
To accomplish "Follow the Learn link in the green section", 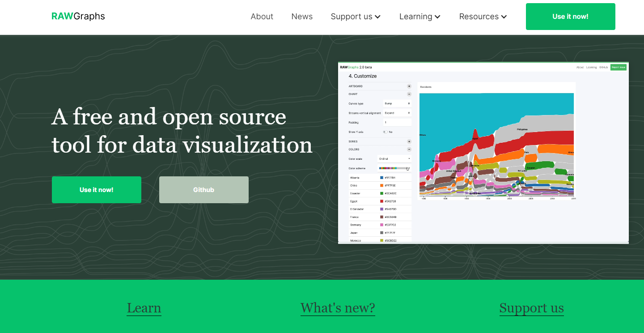I will click(144, 308).
